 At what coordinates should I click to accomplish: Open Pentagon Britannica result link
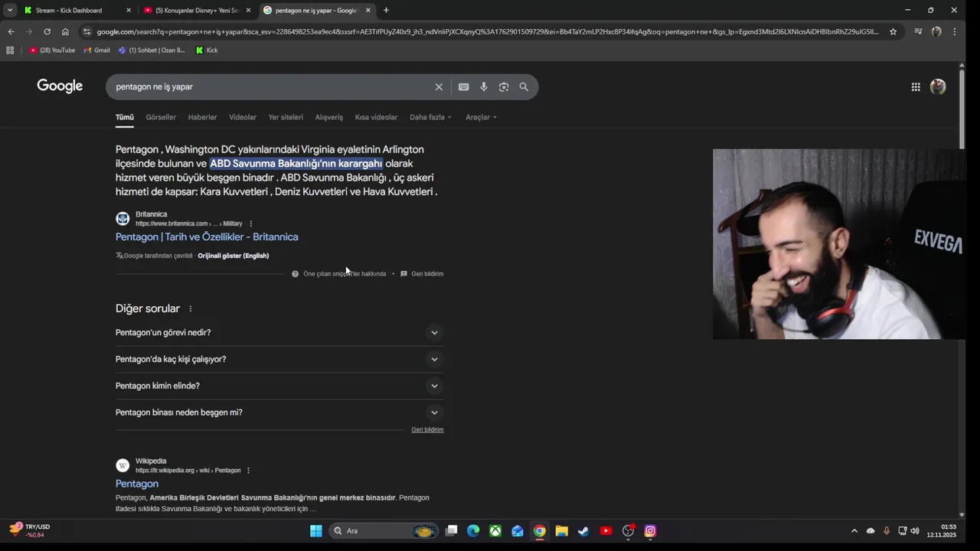click(207, 237)
